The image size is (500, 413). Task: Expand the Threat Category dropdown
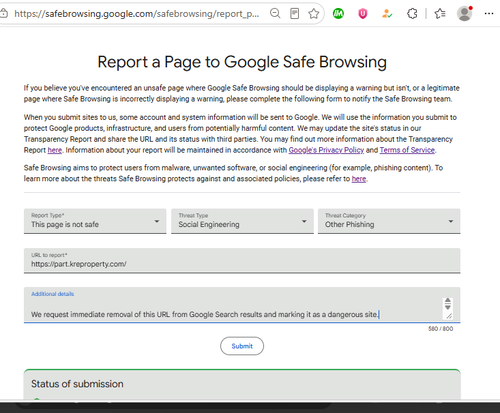pyautogui.click(x=389, y=221)
